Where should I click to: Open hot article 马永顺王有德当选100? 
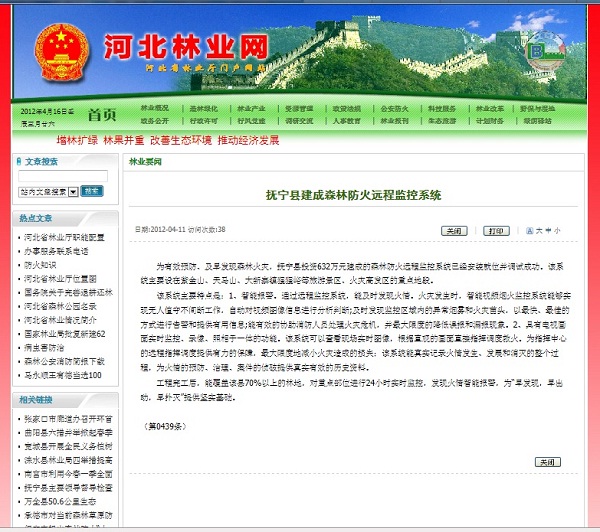pos(63,375)
